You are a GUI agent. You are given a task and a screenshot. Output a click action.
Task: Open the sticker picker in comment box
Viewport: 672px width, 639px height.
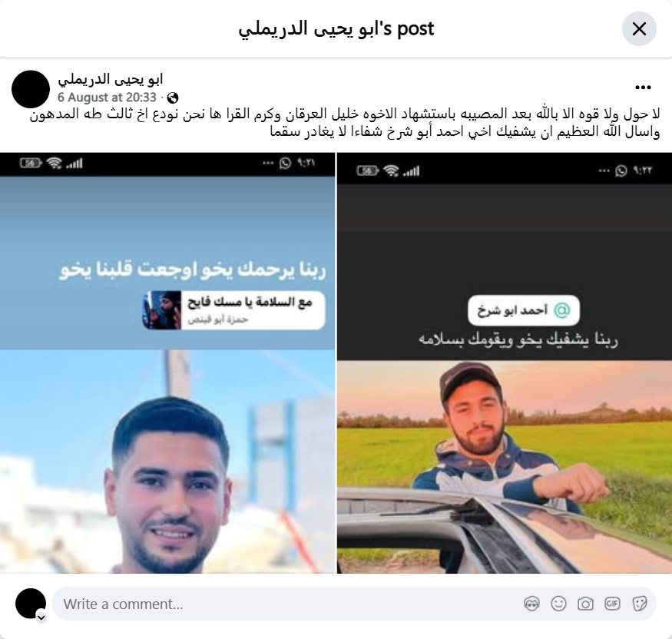640,604
